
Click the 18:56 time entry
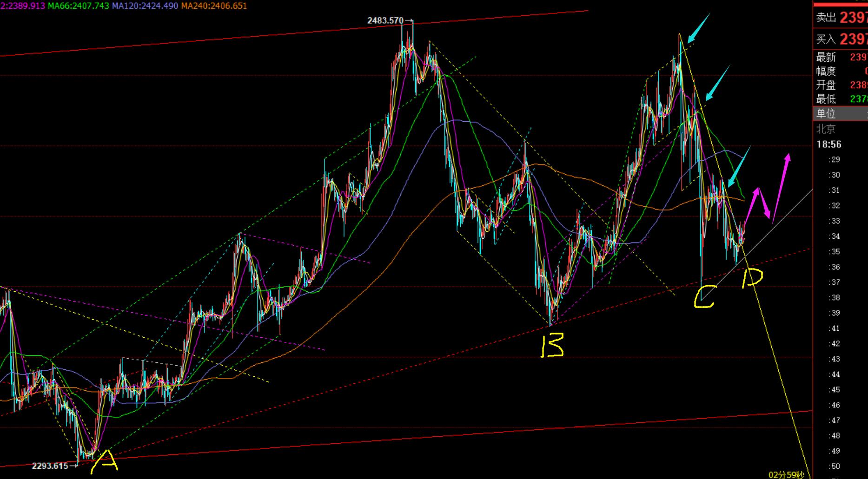click(x=829, y=144)
